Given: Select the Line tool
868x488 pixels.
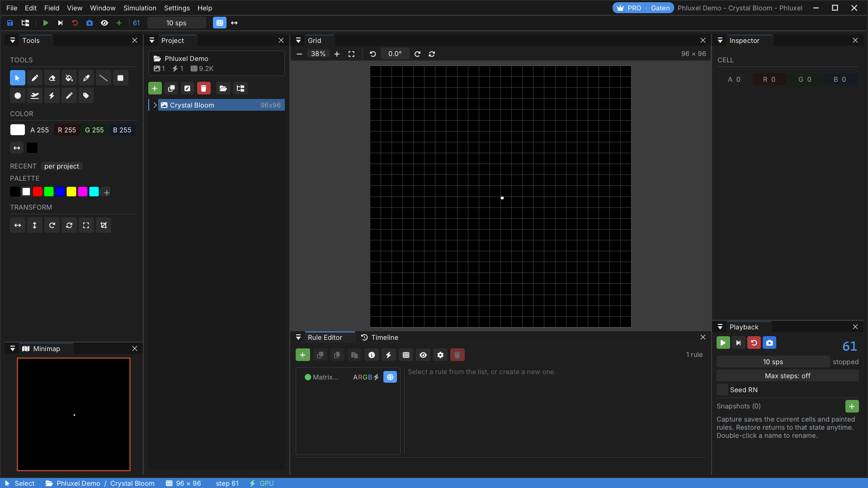Looking at the screenshot, I should point(104,78).
